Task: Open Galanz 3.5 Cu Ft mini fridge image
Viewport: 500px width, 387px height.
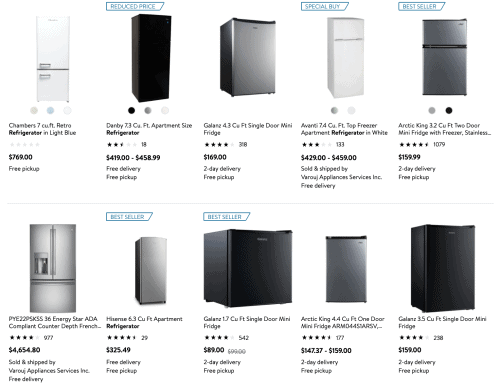Action: [443, 268]
